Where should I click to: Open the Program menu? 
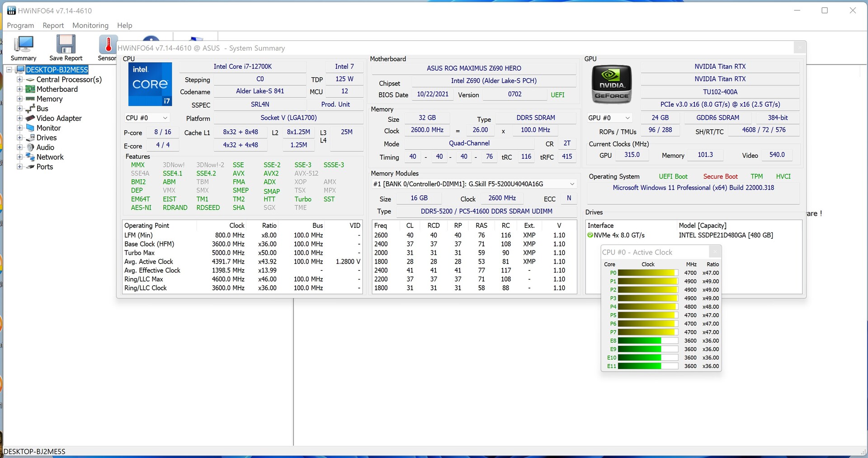[20, 25]
